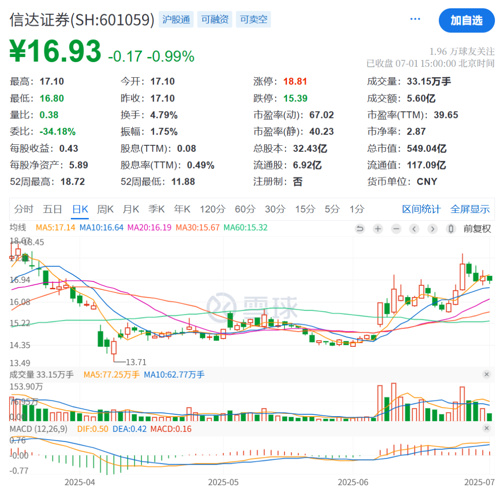The width and height of the screenshot is (500, 493).
Task: Click the volume MA5:77.25万手 label
Action: pos(111,375)
